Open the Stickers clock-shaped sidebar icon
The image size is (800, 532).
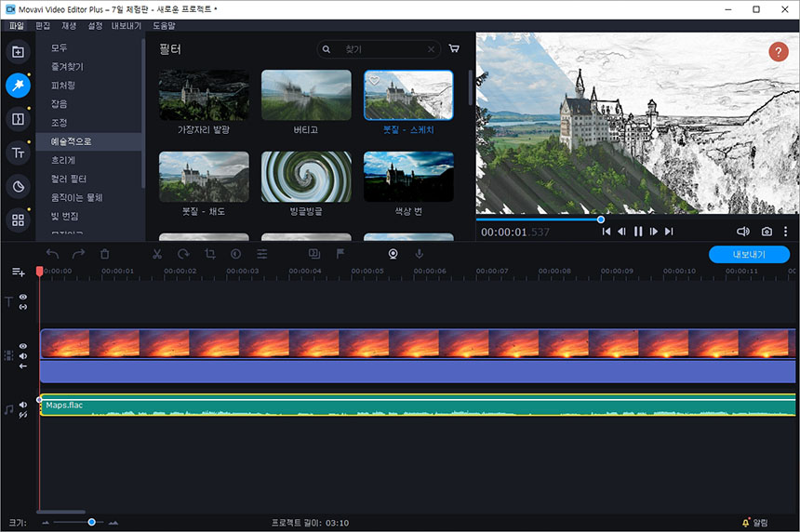pos(18,186)
